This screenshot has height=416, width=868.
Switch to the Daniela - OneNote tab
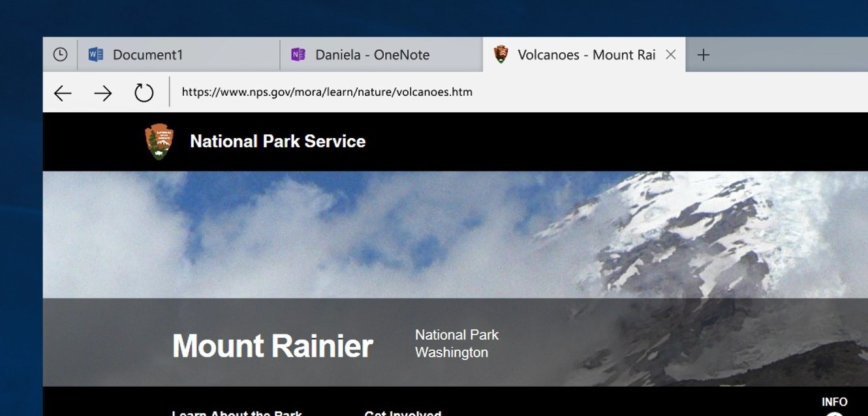(x=382, y=55)
